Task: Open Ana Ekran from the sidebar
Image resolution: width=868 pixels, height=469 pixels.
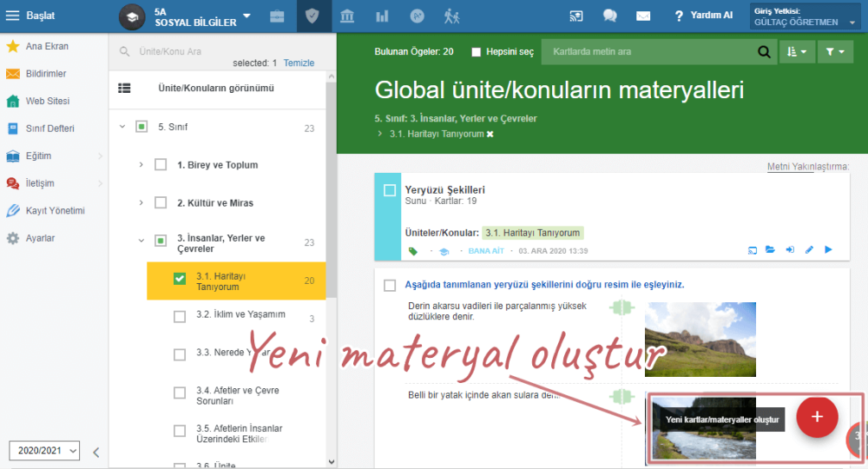Action: click(47, 47)
